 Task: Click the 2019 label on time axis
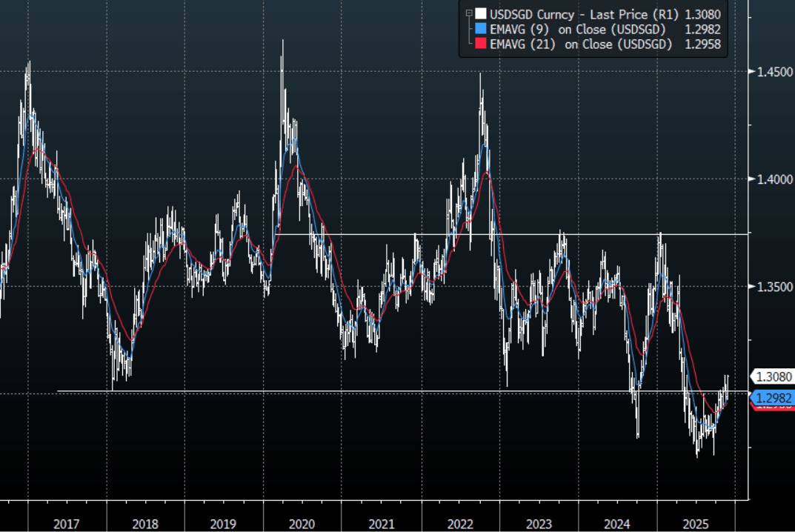(x=223, y=524)
